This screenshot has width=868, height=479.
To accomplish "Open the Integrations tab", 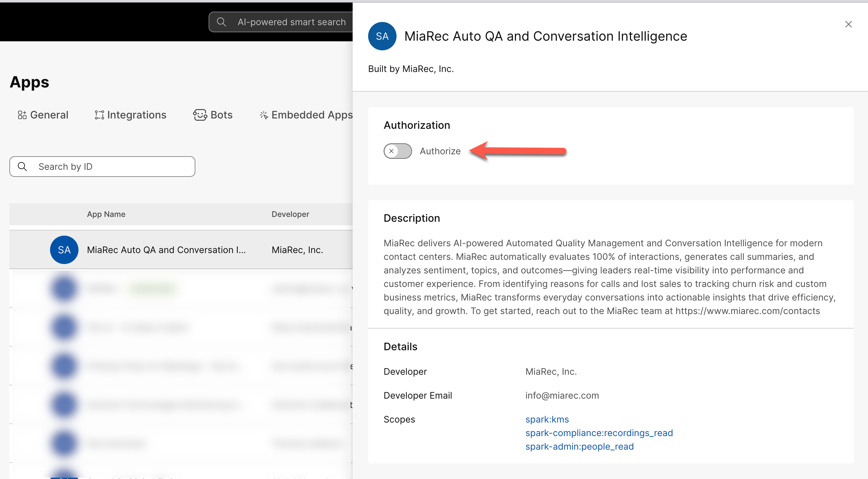I will 137,115.
